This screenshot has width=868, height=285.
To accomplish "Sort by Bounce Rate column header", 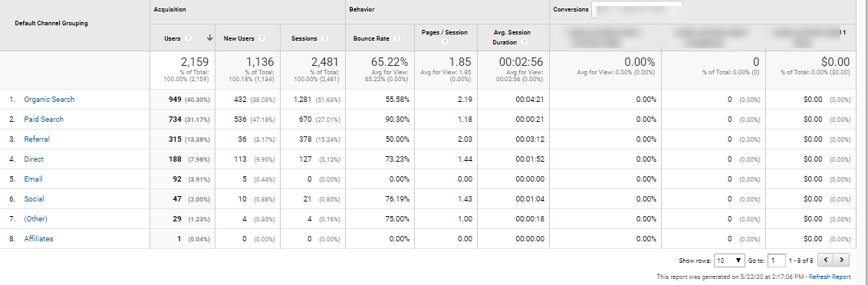I will coord(371,39).
